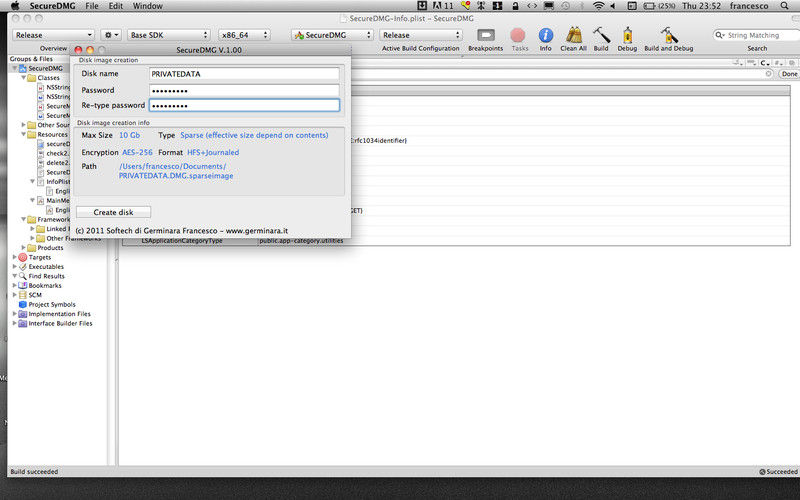The width and height of the screenshot is (800, 500).
Task: Open the Base SDK dropdown
Action: pyautogui.click(x=169, y=35)
